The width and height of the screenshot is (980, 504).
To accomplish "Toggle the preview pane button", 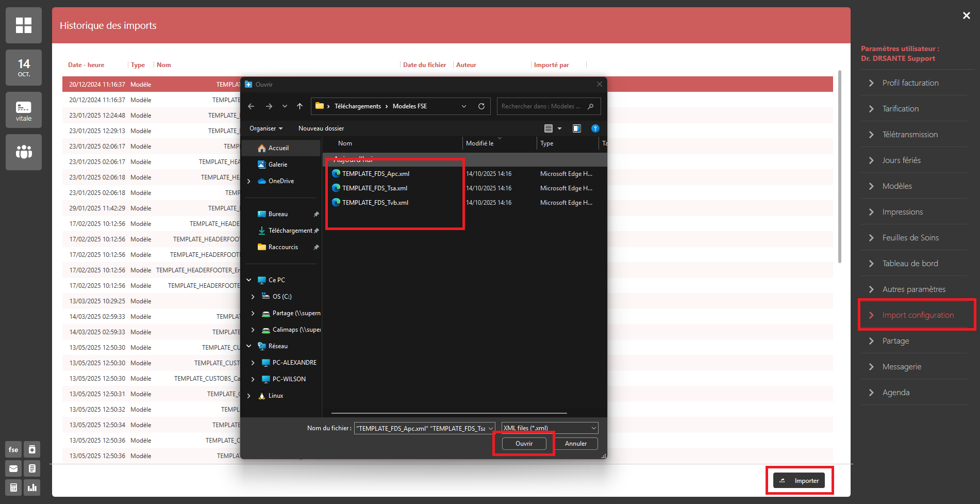I will point(577,128).
